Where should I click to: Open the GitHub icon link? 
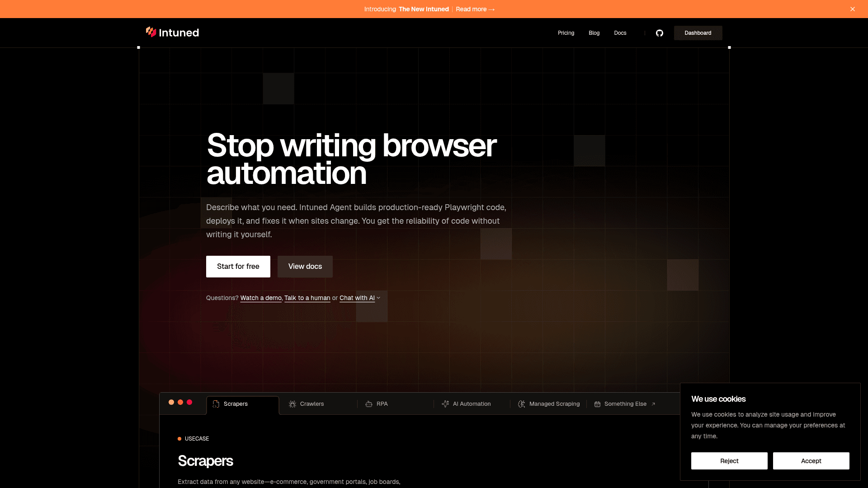point(660,33)
